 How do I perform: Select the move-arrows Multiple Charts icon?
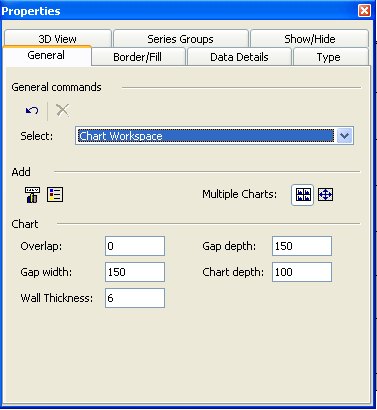pos(325,195)
